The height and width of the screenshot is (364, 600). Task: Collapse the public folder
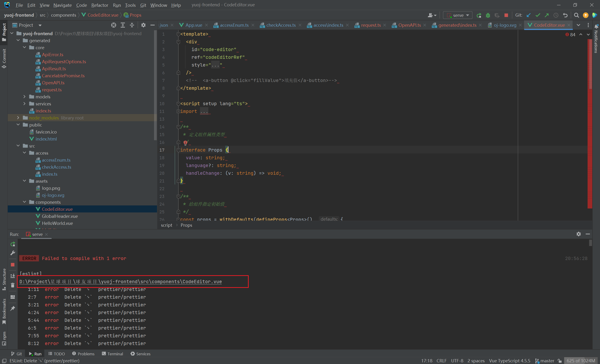click(18, 125)
